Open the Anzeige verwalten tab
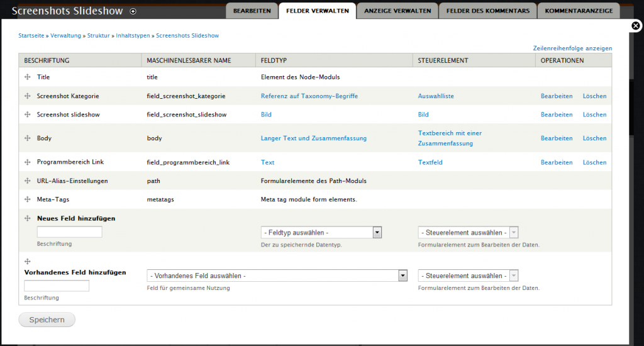 (397, 11)
